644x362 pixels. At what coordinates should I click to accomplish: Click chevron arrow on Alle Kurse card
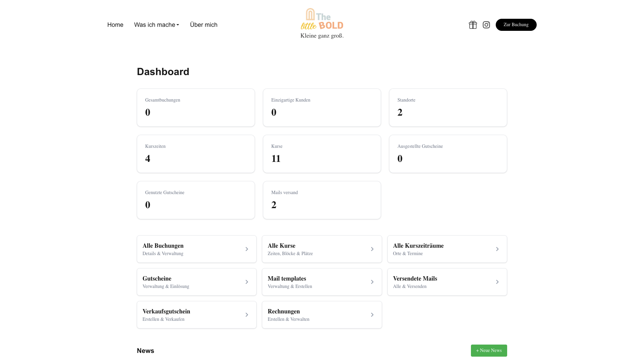click(372, 249)
